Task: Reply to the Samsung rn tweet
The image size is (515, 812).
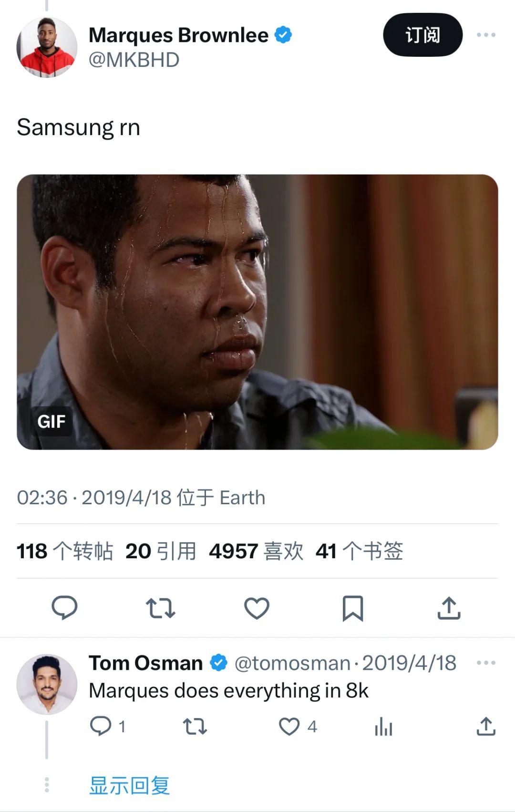Action: coord(64,608)
